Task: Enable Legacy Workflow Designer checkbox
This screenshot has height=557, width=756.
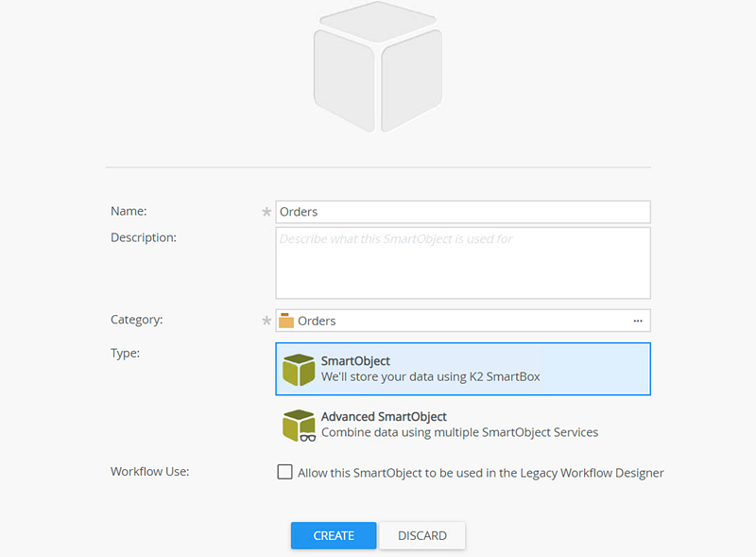Action: 285,472
